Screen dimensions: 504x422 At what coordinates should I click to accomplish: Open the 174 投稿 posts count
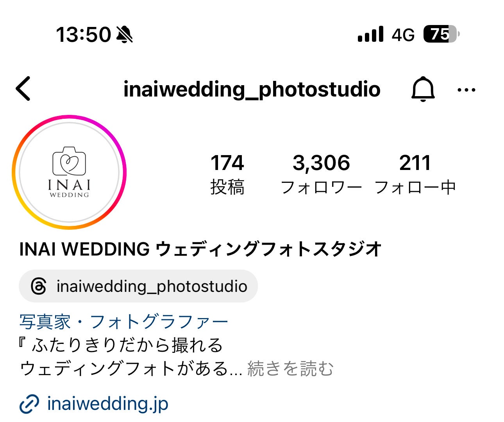point(227,174)
